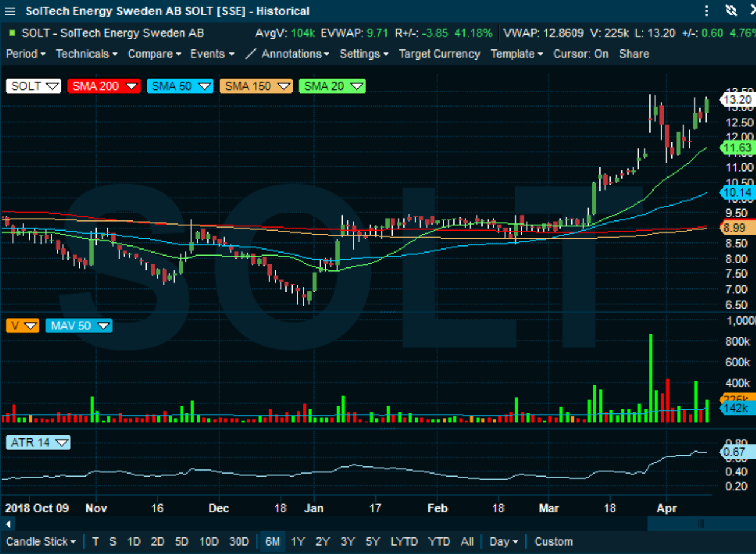Viewport: 756px width, 554px height.
Task: Show the All time range
Action: (x=467, y=541)
